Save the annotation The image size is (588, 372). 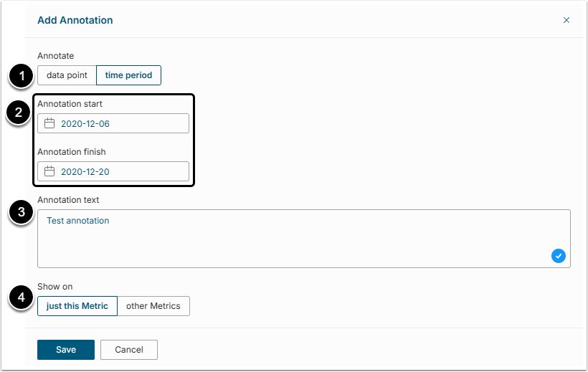point(66,350)
